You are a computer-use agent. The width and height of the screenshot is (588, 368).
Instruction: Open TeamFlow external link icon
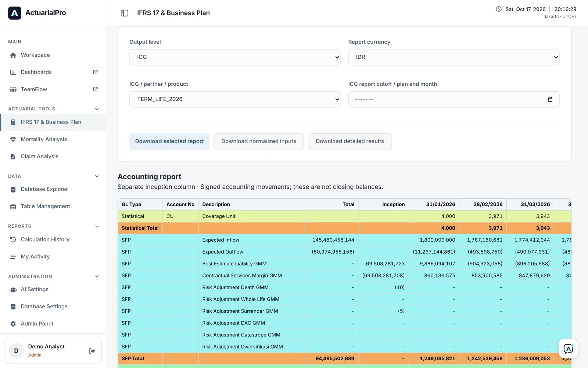[96, 89]
